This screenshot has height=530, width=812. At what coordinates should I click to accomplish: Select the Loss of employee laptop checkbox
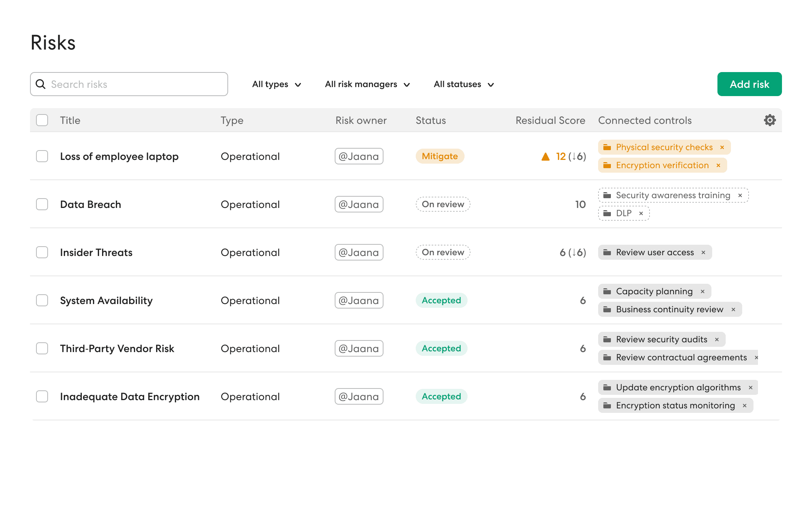pyautogui.click(x=42, y=156)
